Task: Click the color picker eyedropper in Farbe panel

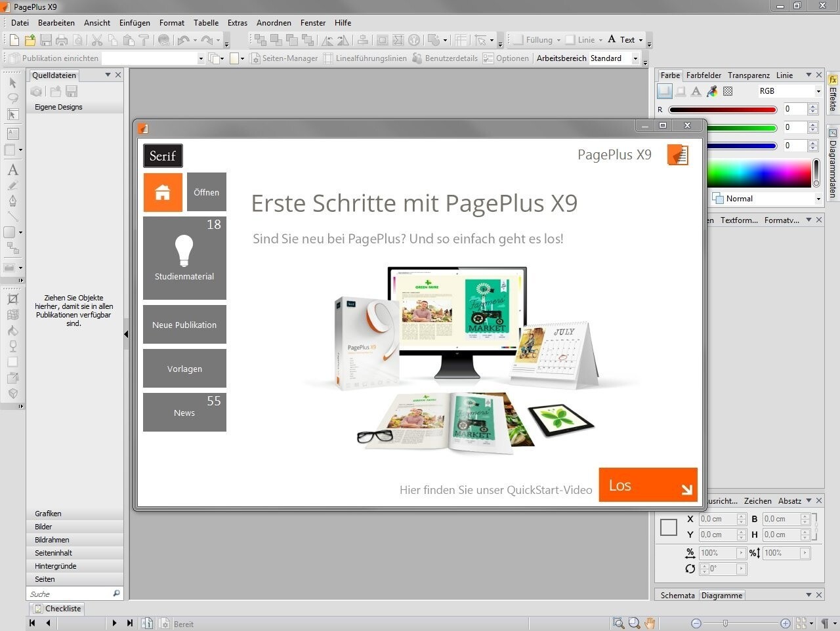Action: pos(712,91)
